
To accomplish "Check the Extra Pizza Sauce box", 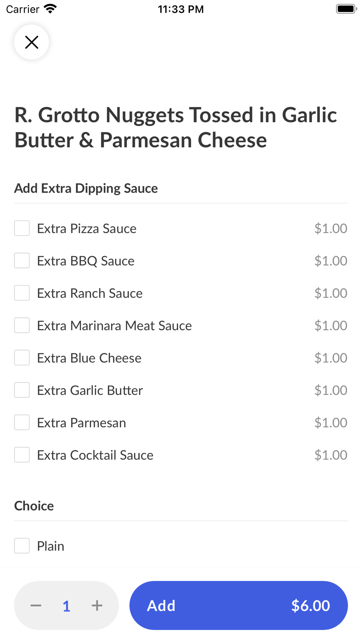I will click(22, 228).
